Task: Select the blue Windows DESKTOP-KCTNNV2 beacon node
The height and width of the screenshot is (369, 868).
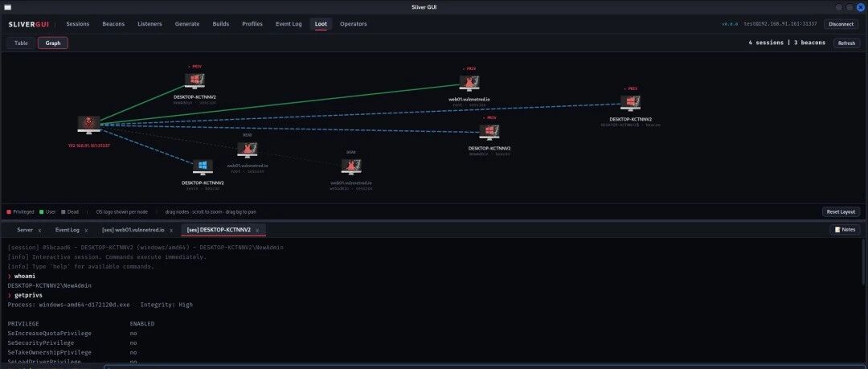Action: [x=203, y=166]
